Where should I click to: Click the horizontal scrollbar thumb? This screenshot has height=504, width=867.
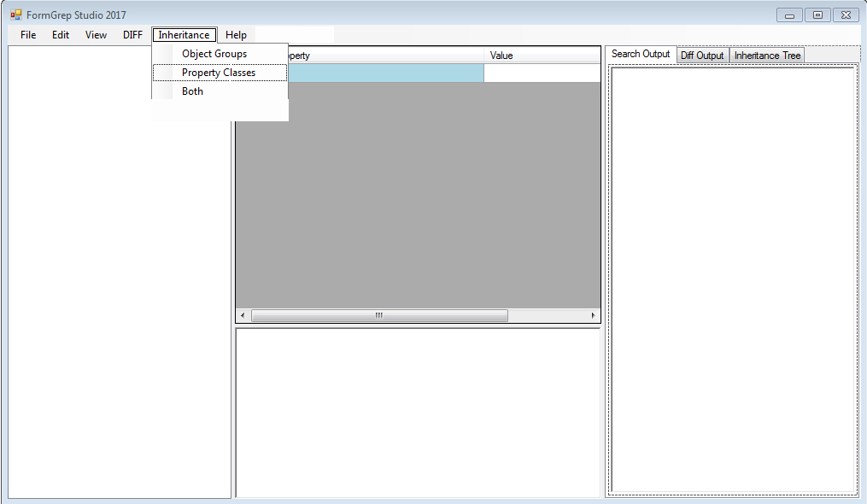click(x=379, y=315)
